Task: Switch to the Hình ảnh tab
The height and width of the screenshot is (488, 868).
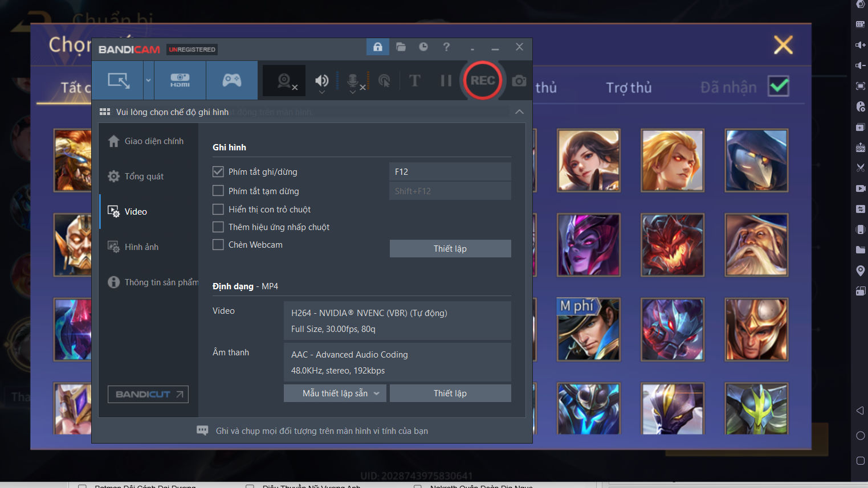Action: pos(141,247)
